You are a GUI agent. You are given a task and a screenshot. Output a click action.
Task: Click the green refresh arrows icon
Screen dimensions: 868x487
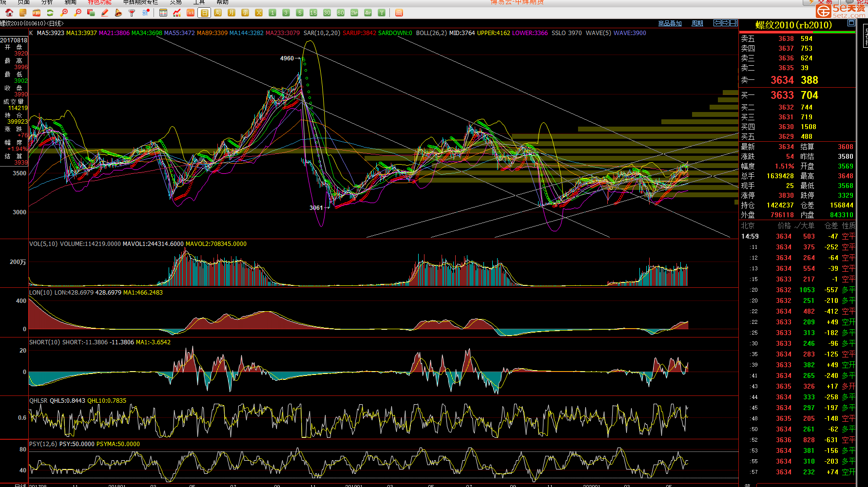coord(50,13)
